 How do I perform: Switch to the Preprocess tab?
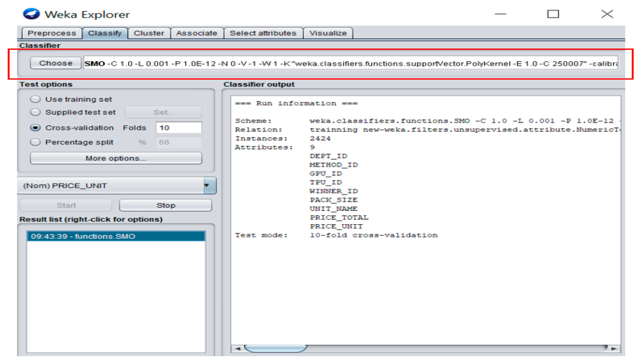pos(52,33)
